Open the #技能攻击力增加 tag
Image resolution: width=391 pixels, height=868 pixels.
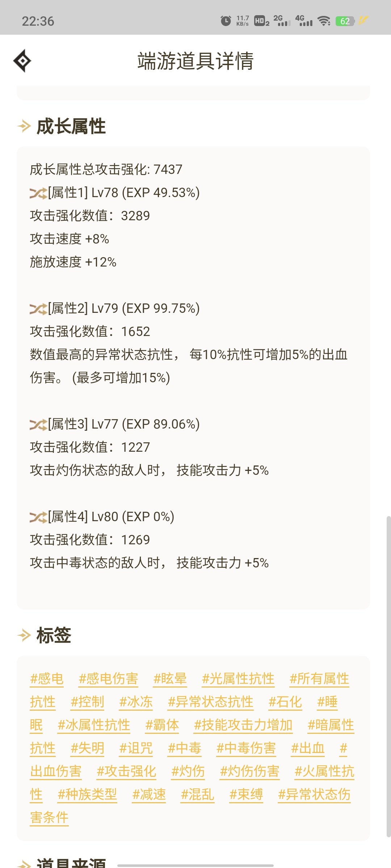243,725
